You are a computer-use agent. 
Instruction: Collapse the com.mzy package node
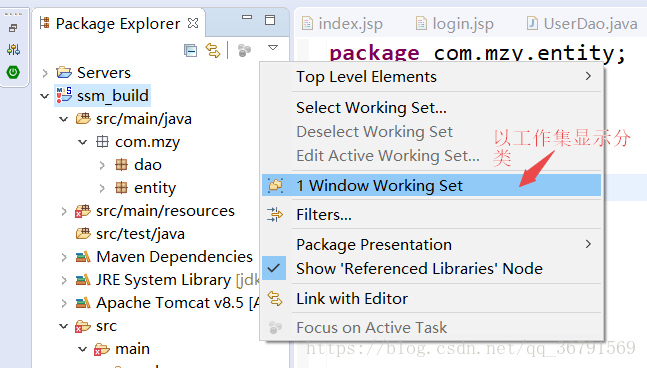coord(83,142)
